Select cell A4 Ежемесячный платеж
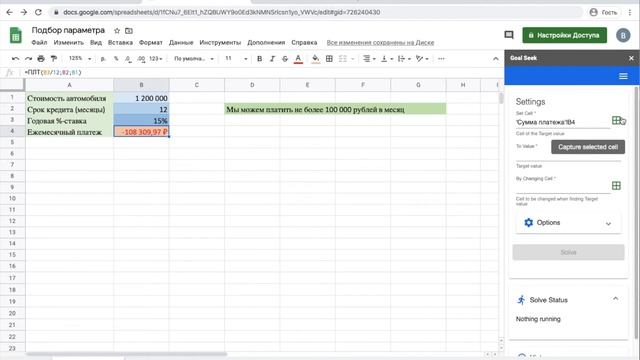This screenshot has height=360, width=640. point(69,132)
